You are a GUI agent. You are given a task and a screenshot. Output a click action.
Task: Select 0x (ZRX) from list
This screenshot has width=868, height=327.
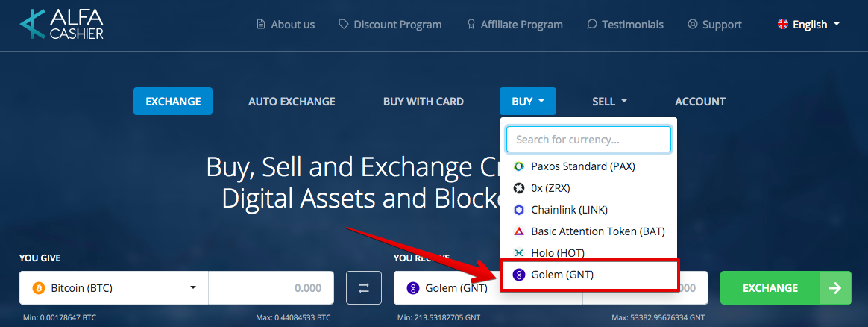[x=588, y=188]
